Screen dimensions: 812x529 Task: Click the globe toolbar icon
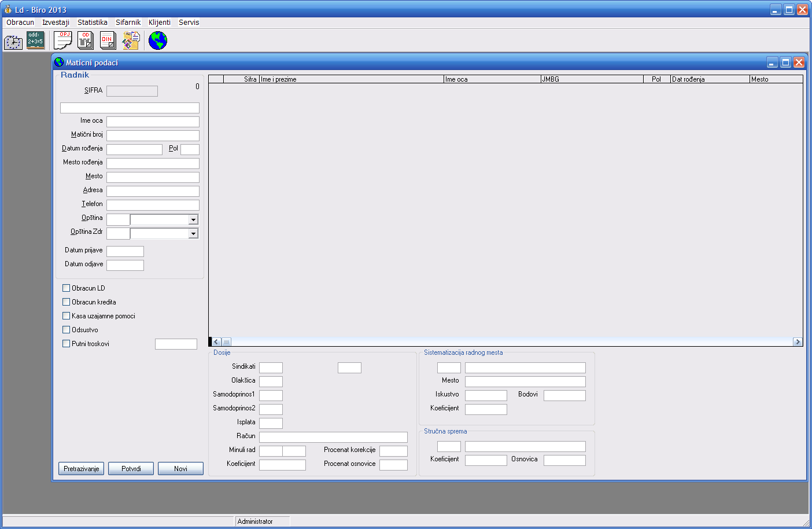(158, 41)
